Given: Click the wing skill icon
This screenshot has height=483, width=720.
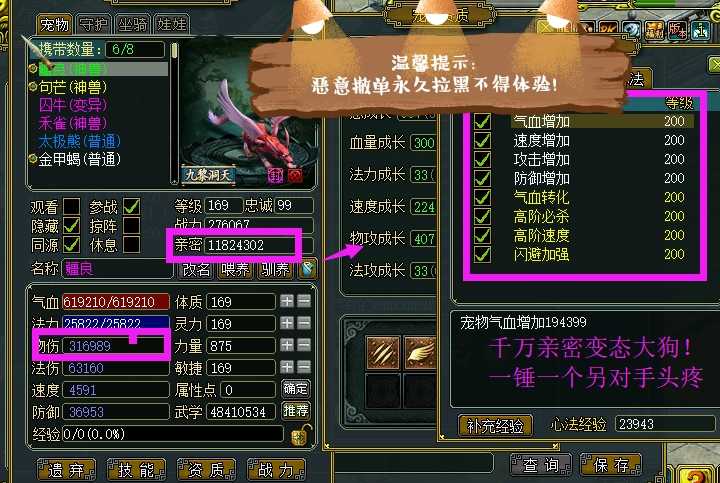Looking at the screenshot, I should coord(419,353).
